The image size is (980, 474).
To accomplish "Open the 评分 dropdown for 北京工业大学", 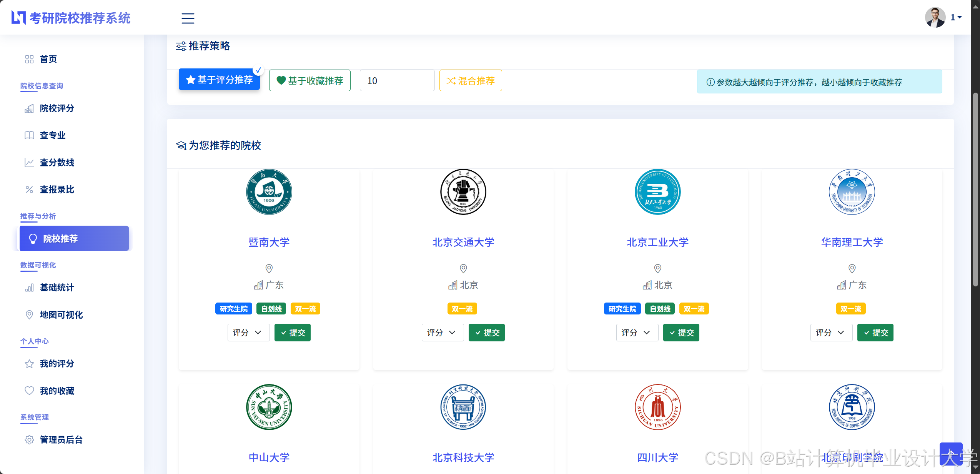I will (x=637, y=333).
